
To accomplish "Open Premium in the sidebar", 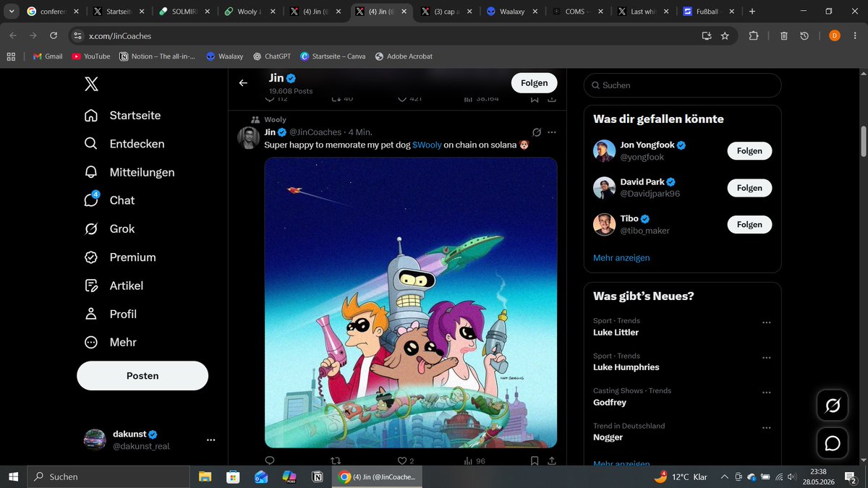I will 120,257.
